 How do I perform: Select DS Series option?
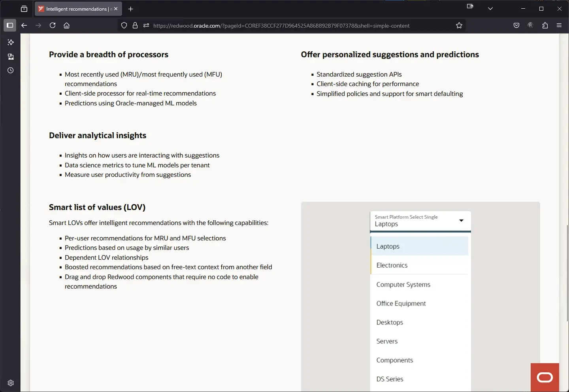point(419,379)
